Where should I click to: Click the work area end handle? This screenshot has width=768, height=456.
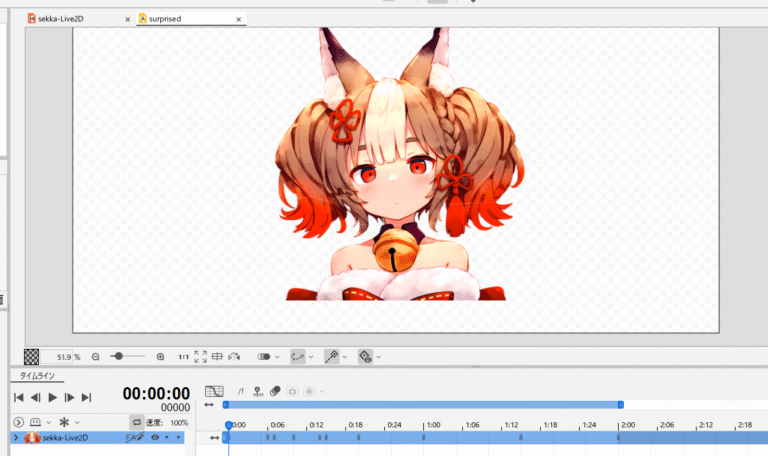(x=621, y=405)
